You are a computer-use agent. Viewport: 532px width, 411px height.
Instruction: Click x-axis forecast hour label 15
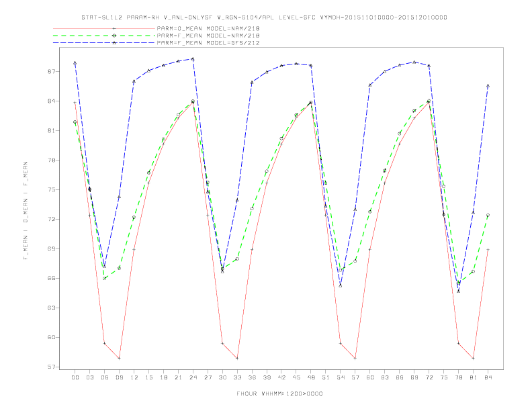click(148, 377)
